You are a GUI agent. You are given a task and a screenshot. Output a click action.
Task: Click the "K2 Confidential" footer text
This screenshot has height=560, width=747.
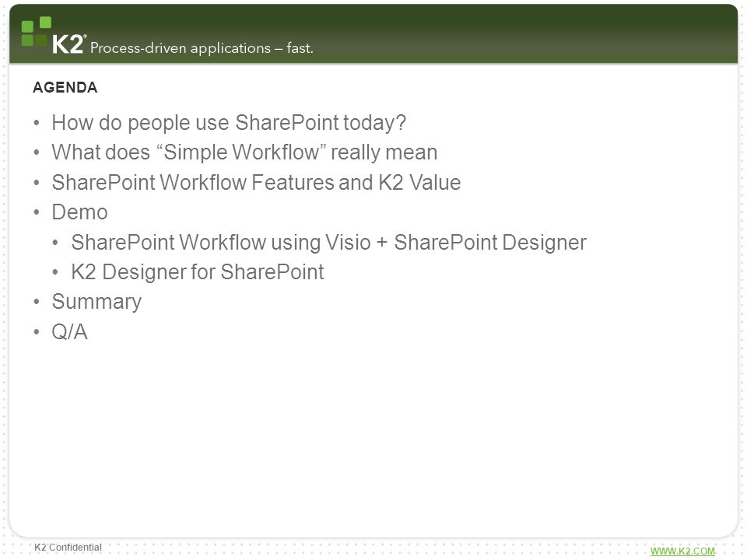point(68,547)
